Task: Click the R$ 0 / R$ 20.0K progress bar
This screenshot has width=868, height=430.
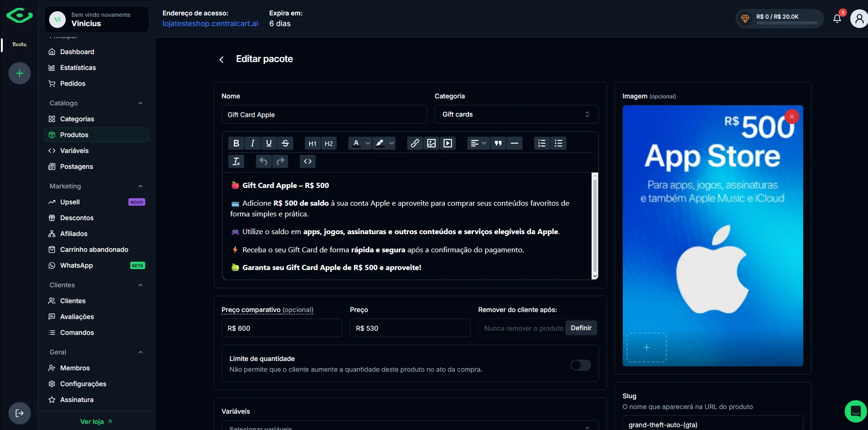Action: click(787, 23)
